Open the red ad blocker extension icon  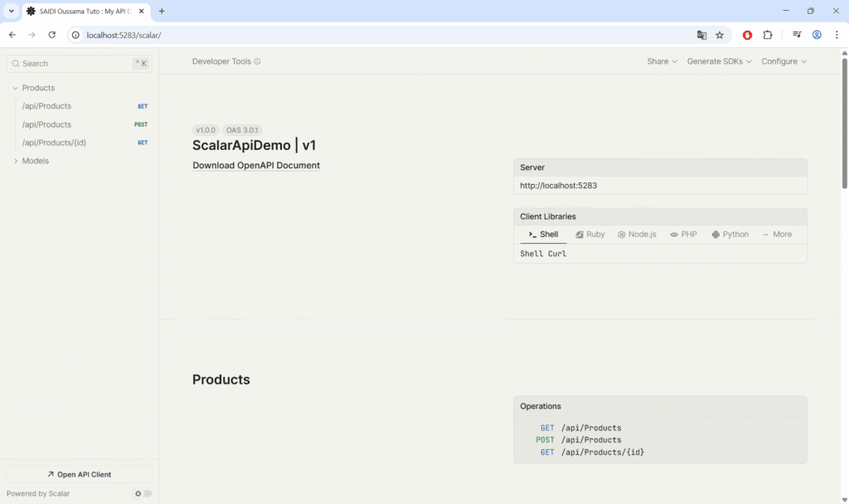(x=747, y=35)
